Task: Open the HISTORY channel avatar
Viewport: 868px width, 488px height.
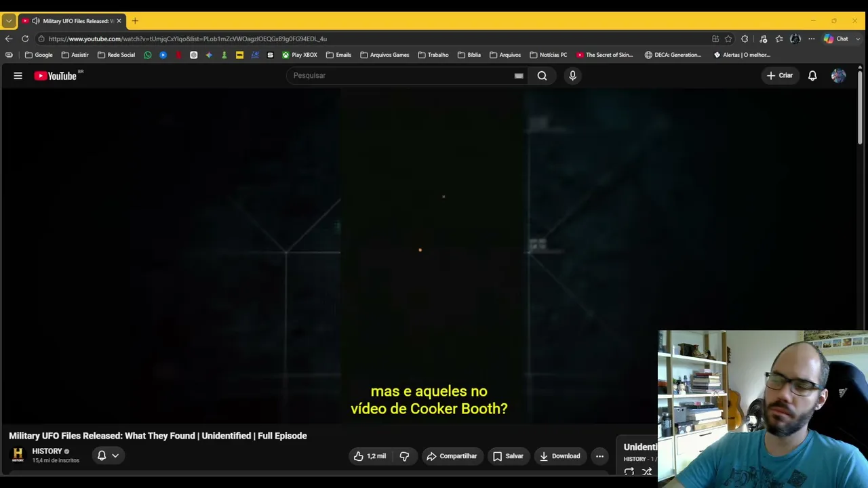Action: (x=18, y=455)
